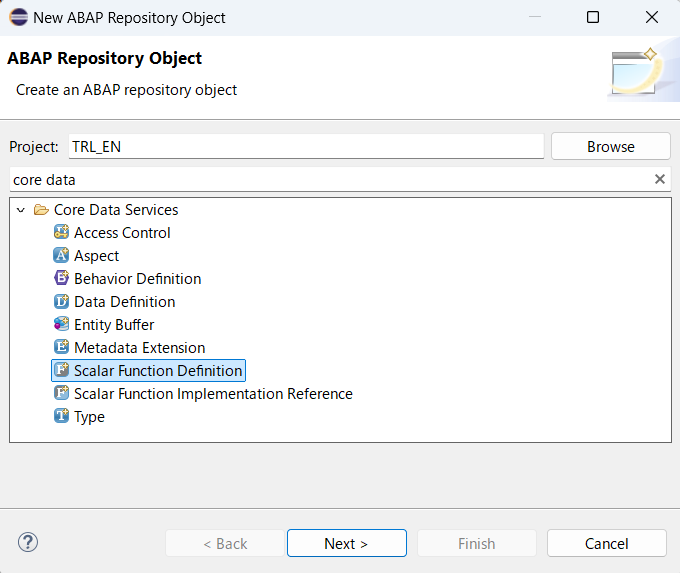Select the Metadata Extension tree entry
This screenshot has height=573, width=680.
[x=139, y=348]
